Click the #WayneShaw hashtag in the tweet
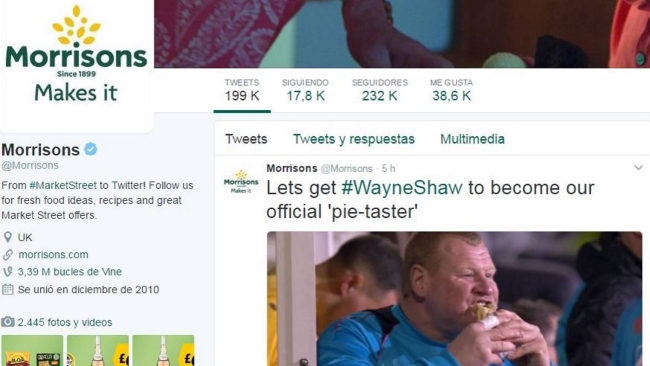Viewport: 650px width, 366px height. tap(402, 188)
